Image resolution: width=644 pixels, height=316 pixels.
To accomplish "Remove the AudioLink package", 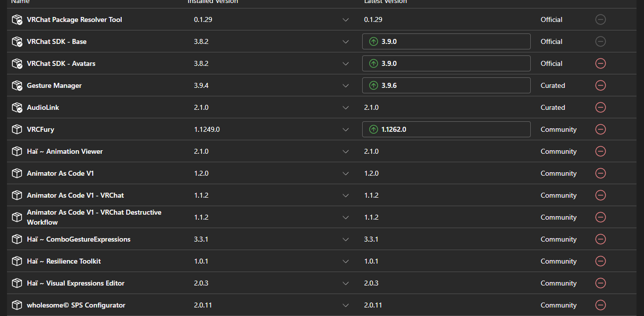I will click(x=601, y=107).
